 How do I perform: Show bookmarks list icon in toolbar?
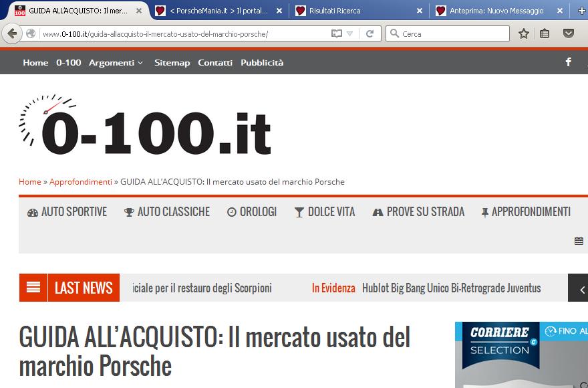click(x=545, y=34)
